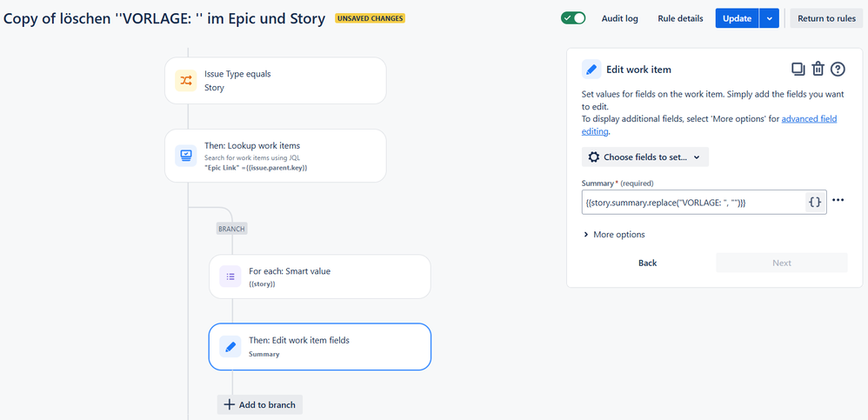This screenshot has height=420, width=868.
Task: Open help question mark icon
Action: 838,70
